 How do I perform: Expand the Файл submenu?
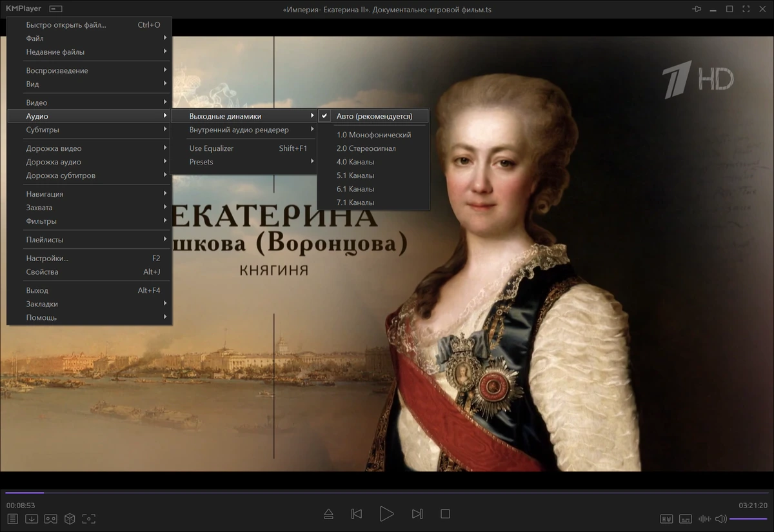89,38
